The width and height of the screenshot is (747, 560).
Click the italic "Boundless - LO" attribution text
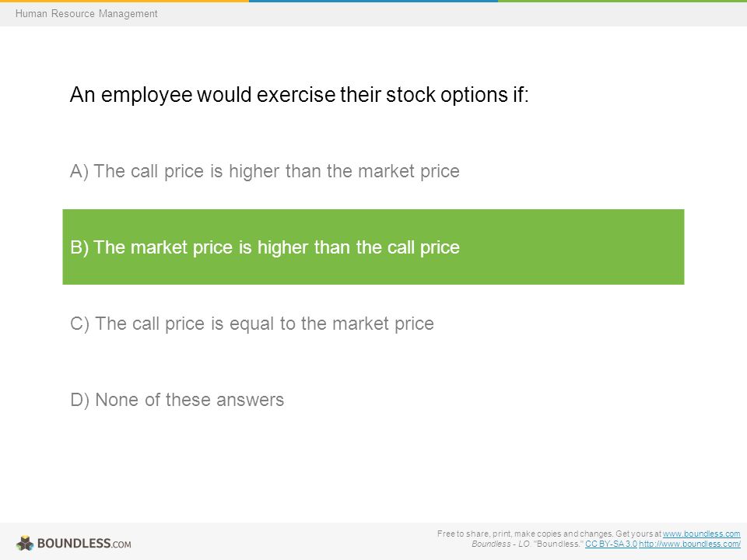[500, 544]
